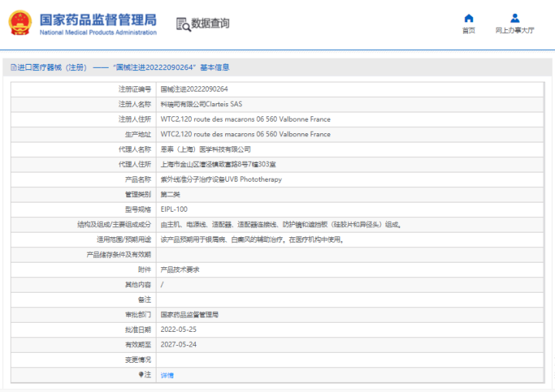Click the 注册证编号 row label
This screenshot has height=392, width=555.
pyautogui.click(x=134, y=89)
